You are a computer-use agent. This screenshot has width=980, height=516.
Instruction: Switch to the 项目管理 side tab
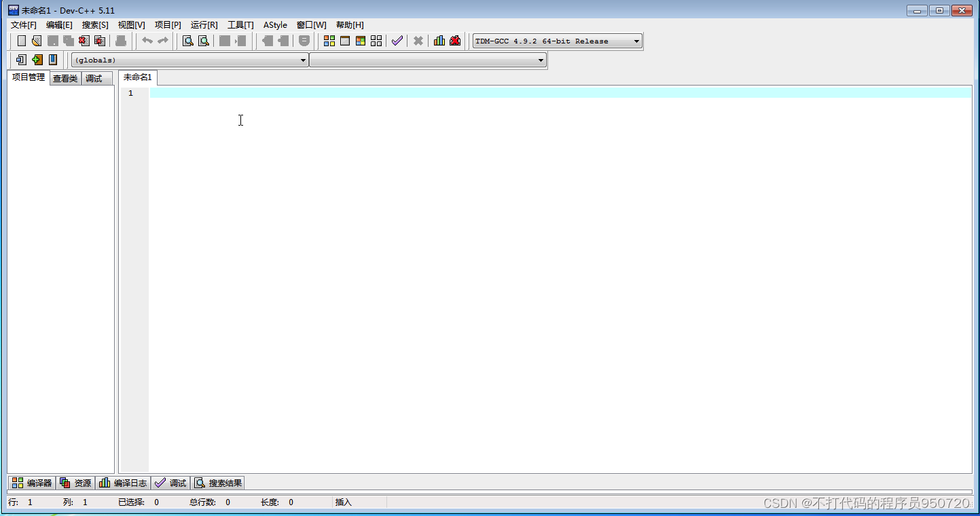click(x=29, y=77)
